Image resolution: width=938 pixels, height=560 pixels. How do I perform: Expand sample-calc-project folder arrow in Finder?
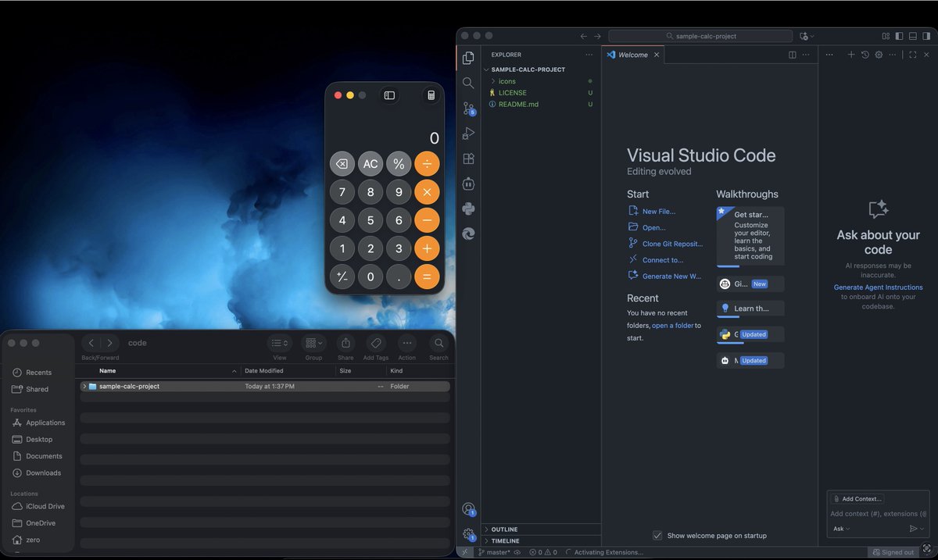[84, 387]
